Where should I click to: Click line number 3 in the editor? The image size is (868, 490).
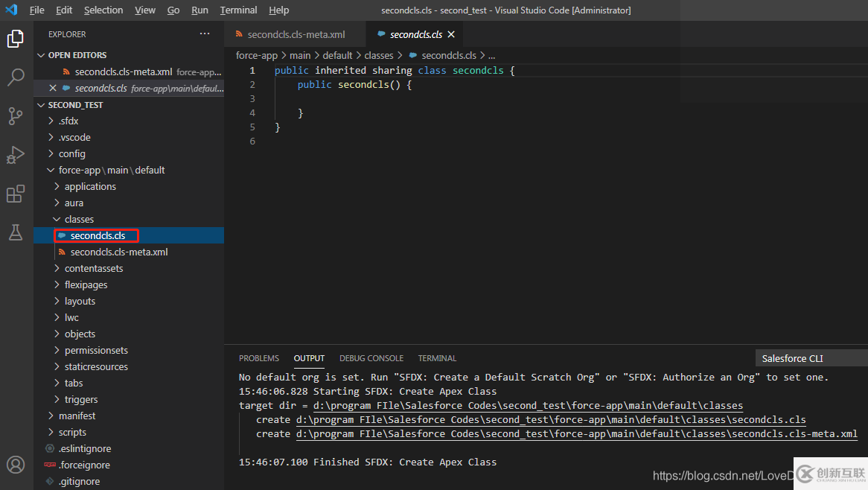pyautogui.click(x=252, y=98)
